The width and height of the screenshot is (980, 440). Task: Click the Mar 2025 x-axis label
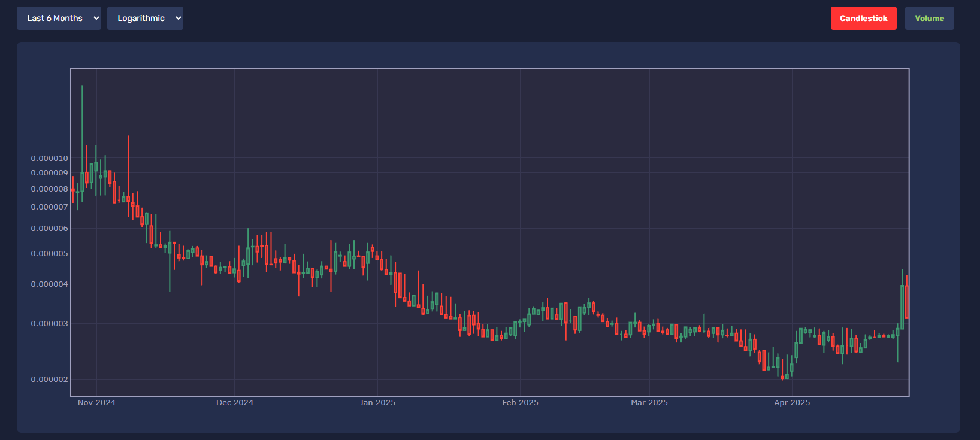click(649, 403)
